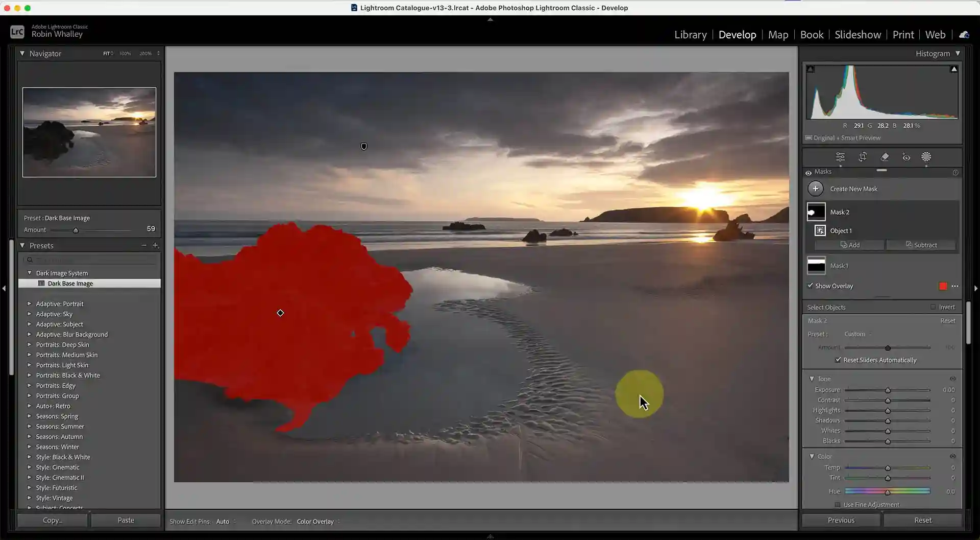Switch to the Map module
This screenshot has height=540, width=980.
pos(778,35)
